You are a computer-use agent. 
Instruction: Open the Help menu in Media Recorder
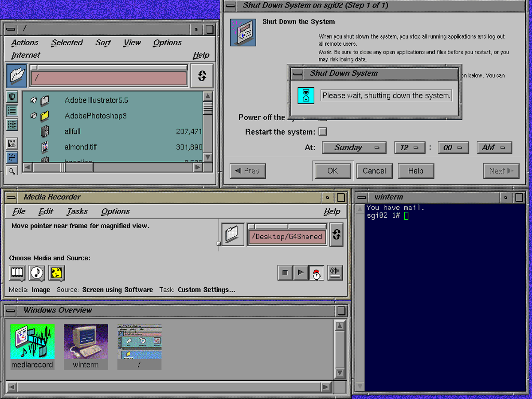[x=332, y=212]
